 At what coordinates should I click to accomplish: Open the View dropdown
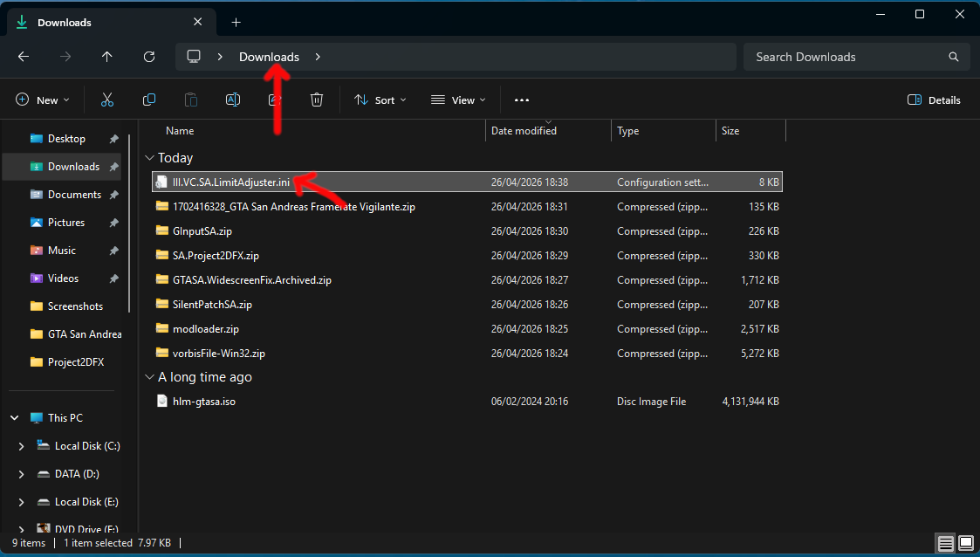pyautogui.click(x=458, y=100)
